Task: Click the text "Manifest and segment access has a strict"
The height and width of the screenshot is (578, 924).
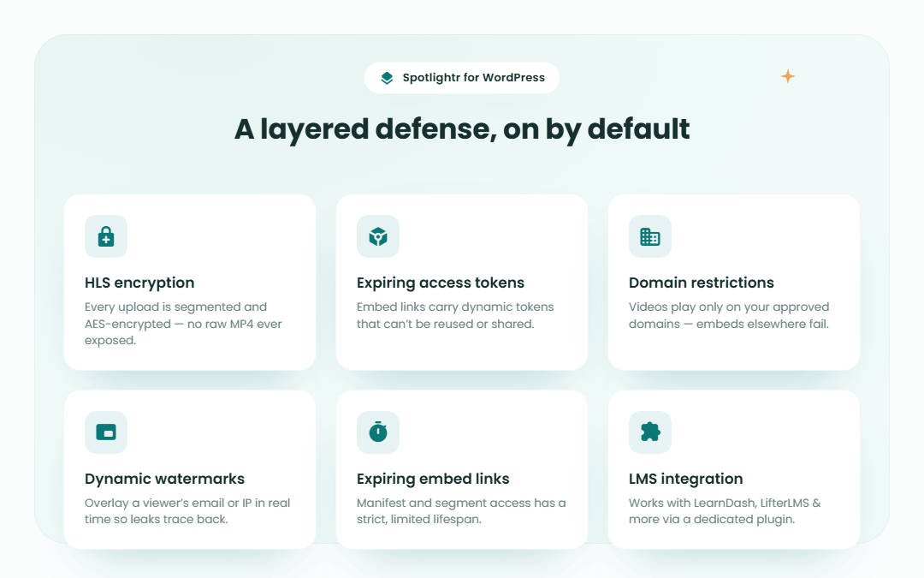Action: [x=461, y=511]
